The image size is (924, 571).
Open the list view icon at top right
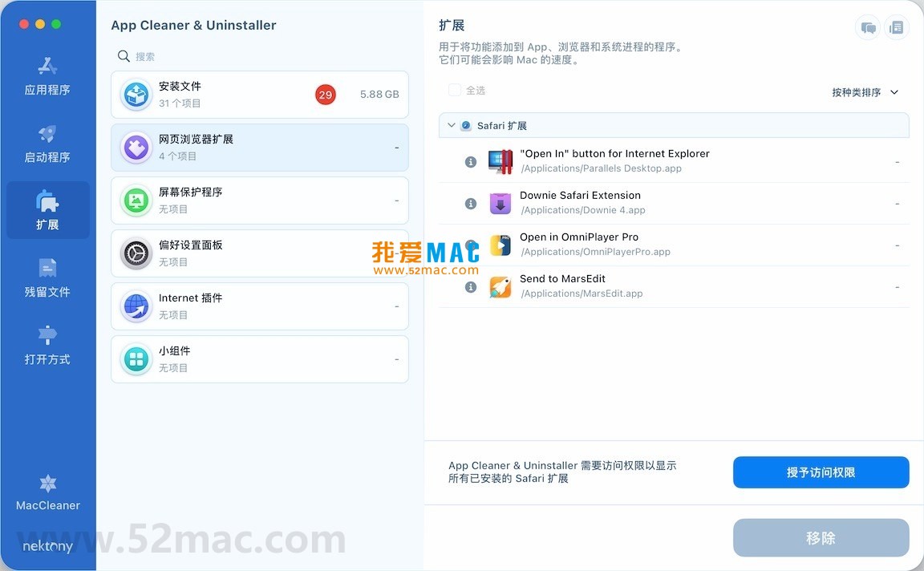(x=896, y=27)
